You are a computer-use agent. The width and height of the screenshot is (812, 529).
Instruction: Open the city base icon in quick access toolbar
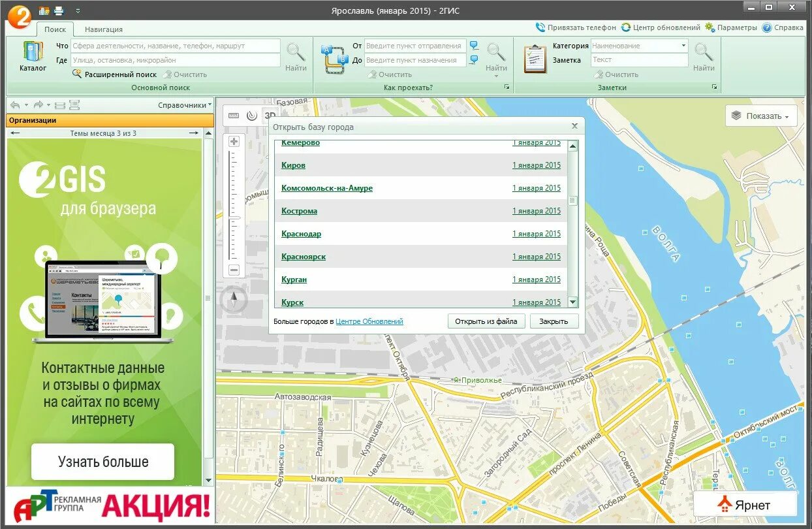click(44, 10)
